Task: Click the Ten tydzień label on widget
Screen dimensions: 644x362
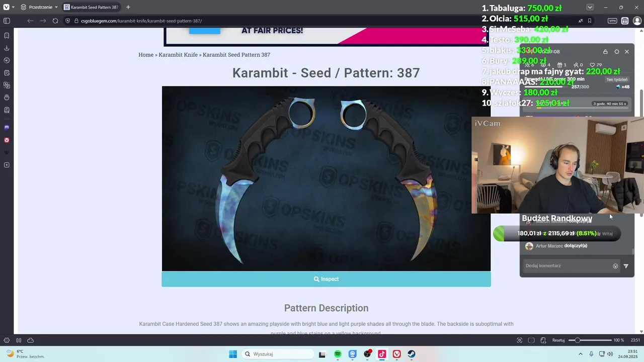Action: (617, 79)
